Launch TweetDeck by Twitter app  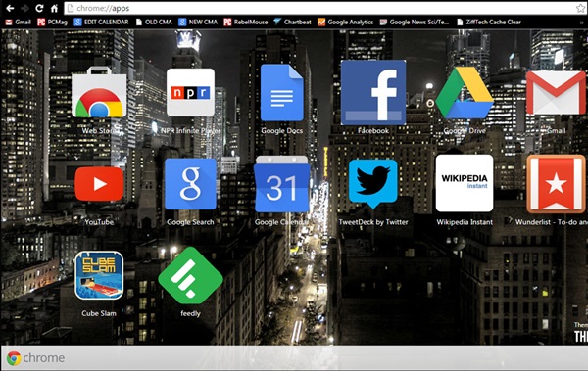tap(373, 184)
